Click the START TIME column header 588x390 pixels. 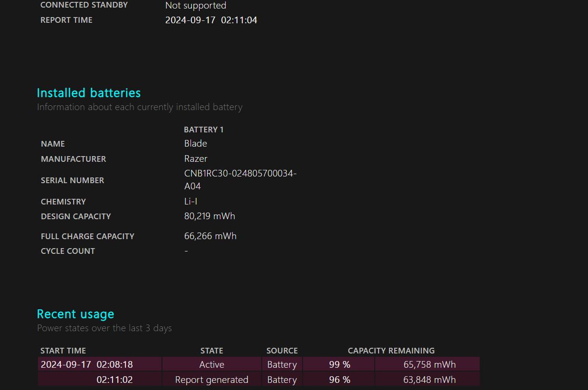[63, 351]
